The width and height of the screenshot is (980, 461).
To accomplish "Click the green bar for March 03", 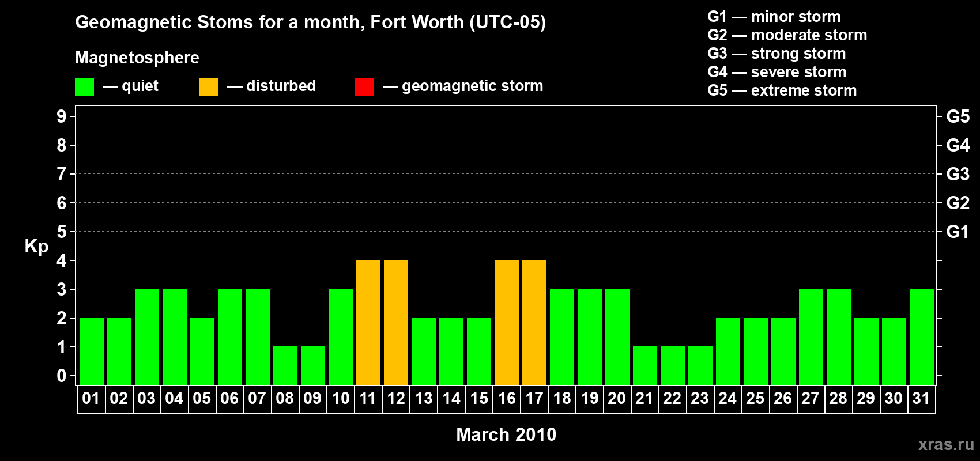I will pos(147,337).
